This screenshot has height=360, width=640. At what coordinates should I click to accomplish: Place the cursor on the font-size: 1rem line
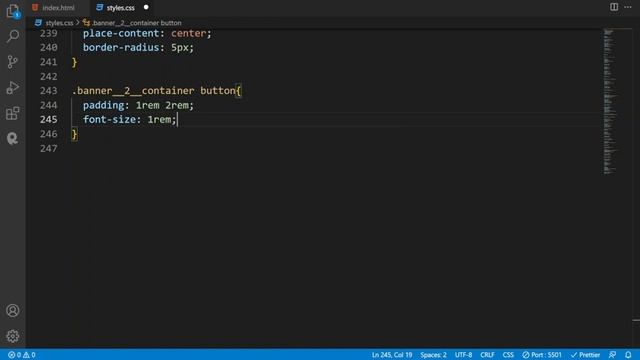pyautogui.click(x=129, y=120)
